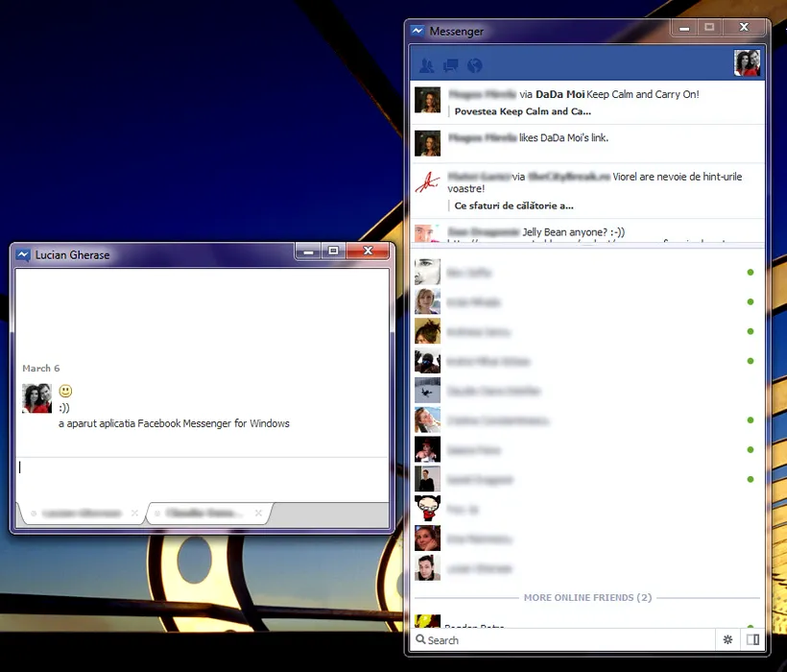Switch to the second chat tab
Image resolution: width=787 pixels, height=672 pixels.
coord(202,514)
